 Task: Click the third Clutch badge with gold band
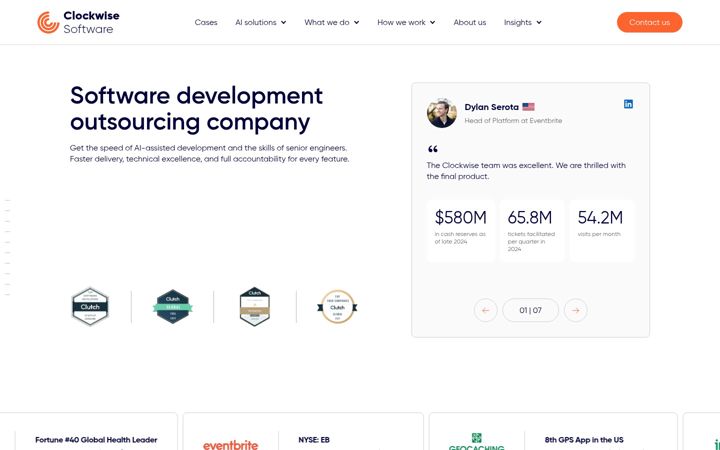coord(255,306)
